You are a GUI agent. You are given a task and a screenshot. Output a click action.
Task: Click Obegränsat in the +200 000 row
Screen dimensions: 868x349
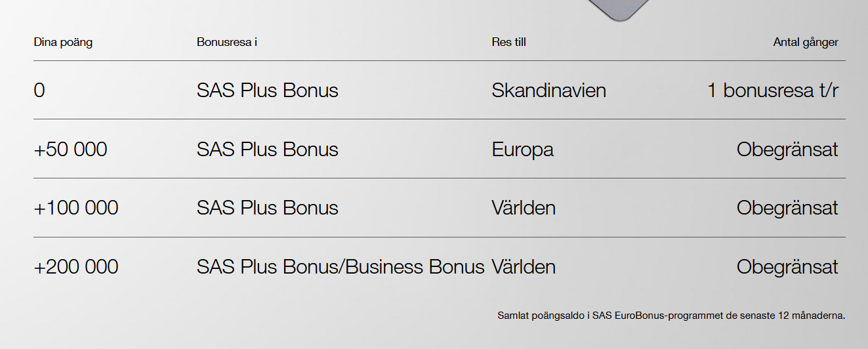pyautogui.click(x=787, y=268)
